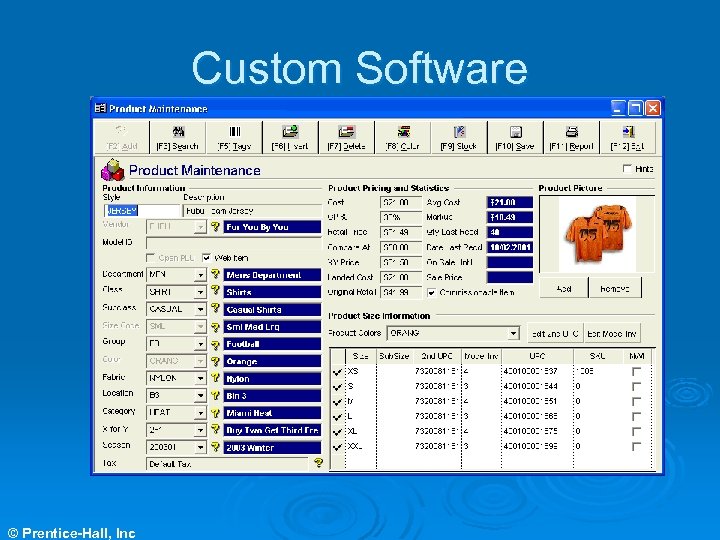720x540 pixels.
Task: Check the M/M box for size L
Action: (x=636, y=416)
